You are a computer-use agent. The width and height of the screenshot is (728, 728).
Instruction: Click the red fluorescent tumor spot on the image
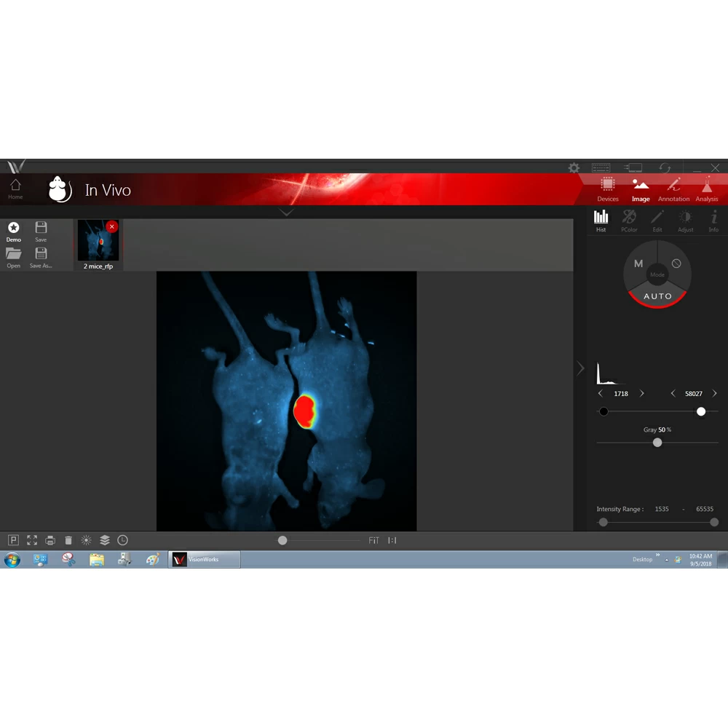(304, 411)
